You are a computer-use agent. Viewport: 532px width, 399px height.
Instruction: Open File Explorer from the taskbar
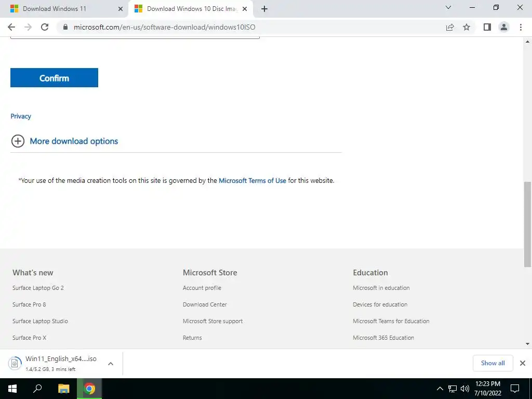click(63, 389)
